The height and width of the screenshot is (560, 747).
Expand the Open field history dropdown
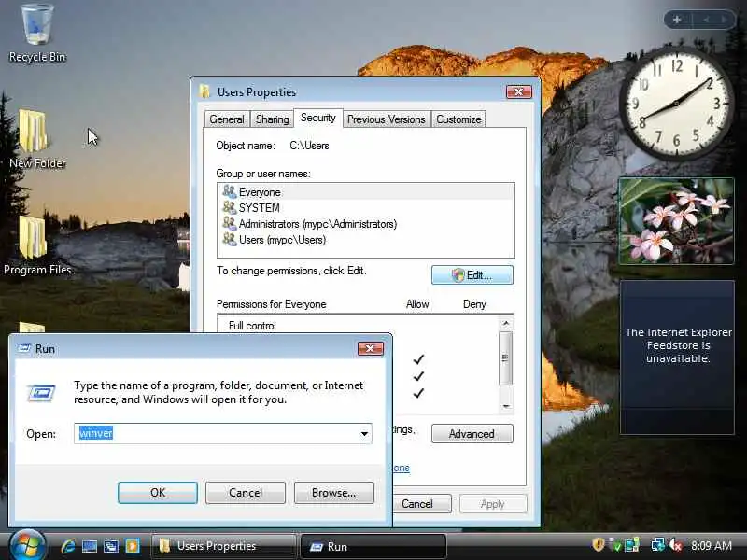364,433
